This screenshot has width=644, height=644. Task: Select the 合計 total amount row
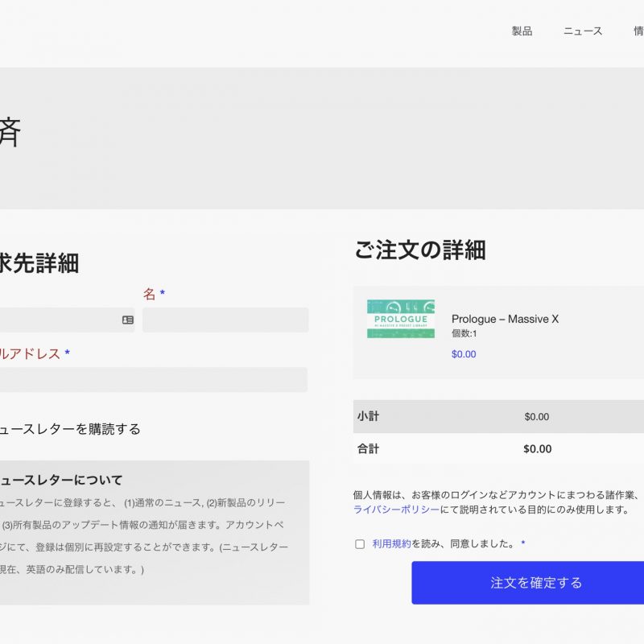tap(497, 448)
